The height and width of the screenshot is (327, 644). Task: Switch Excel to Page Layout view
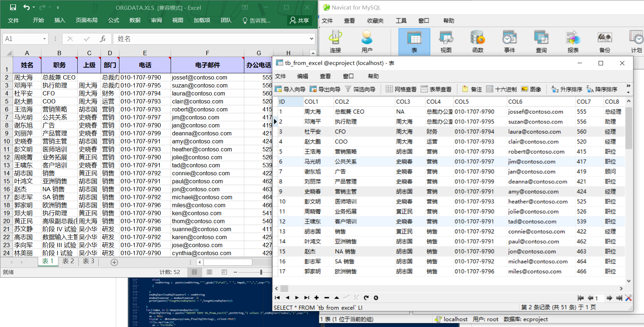tap(209, 272)
